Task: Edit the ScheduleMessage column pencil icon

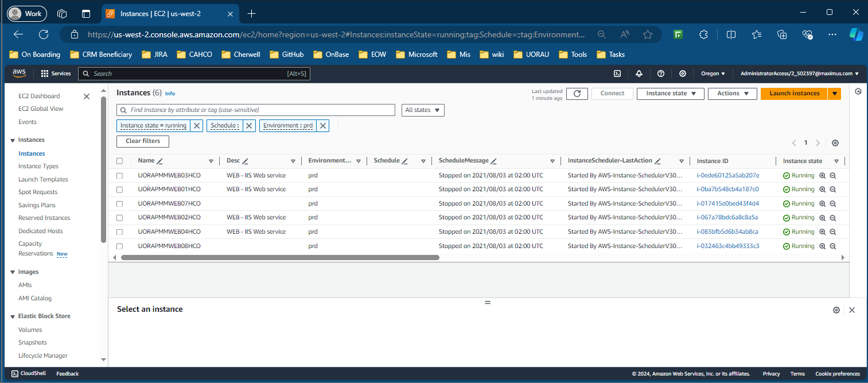Action: coord(493,161)
